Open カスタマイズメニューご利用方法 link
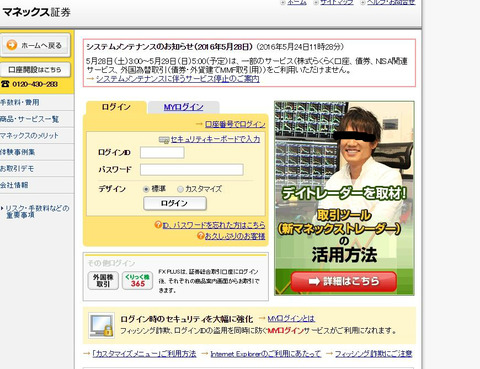The image size is (480, 369). click(x=144, y=353)
